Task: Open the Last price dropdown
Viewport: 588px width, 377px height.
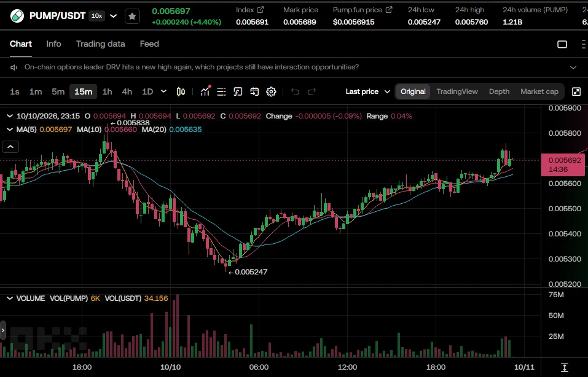Action: pos(368,91)
